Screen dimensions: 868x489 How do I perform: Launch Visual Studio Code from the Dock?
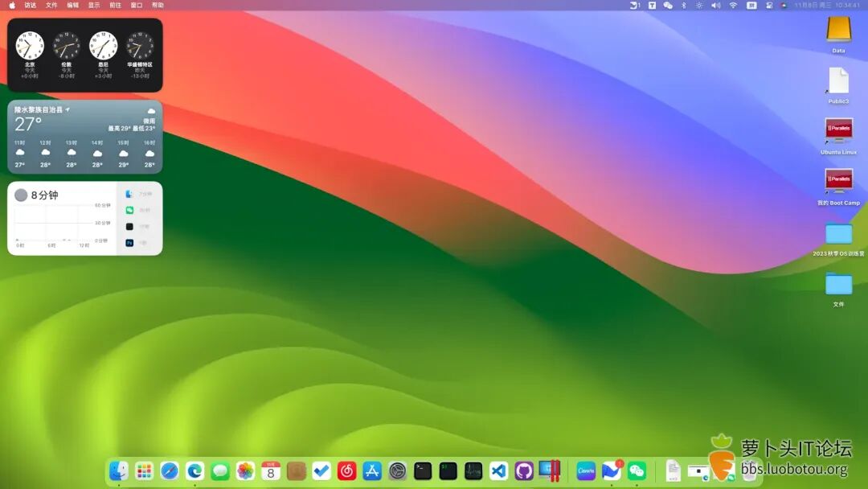click(498, 471)
